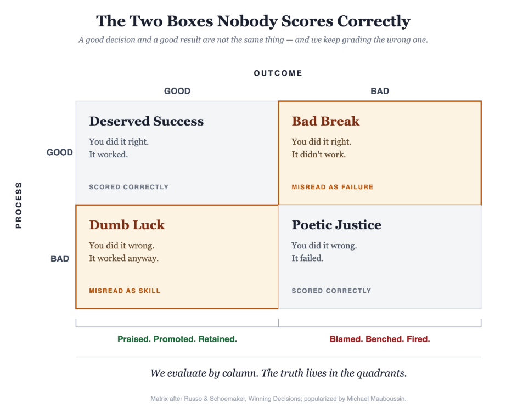Viewport: 506px width, 420px height.
Task: Click the vertical PROCESS axis label
Action: pyautogui.click(x=19, y=205)
